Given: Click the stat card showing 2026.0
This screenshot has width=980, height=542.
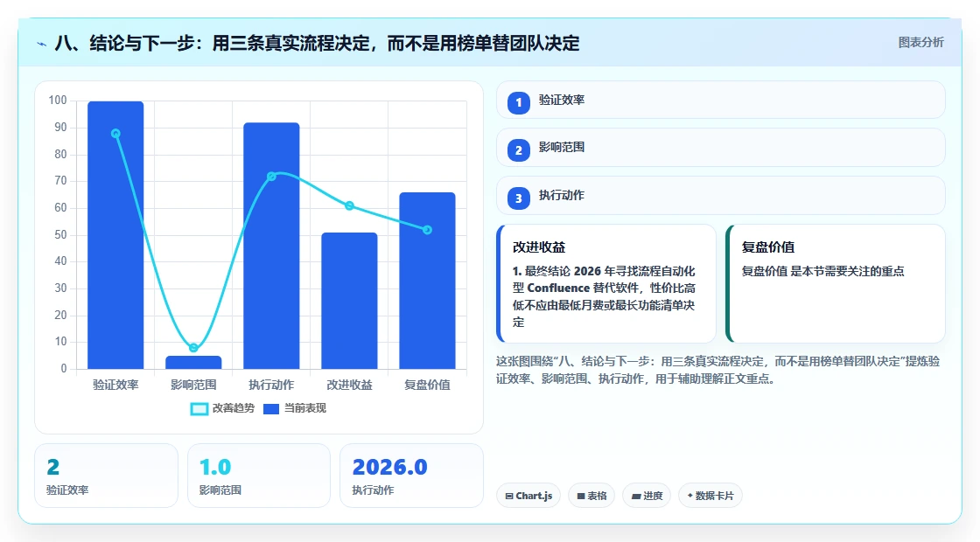Looking at the screenshot, I should [412, 476].
